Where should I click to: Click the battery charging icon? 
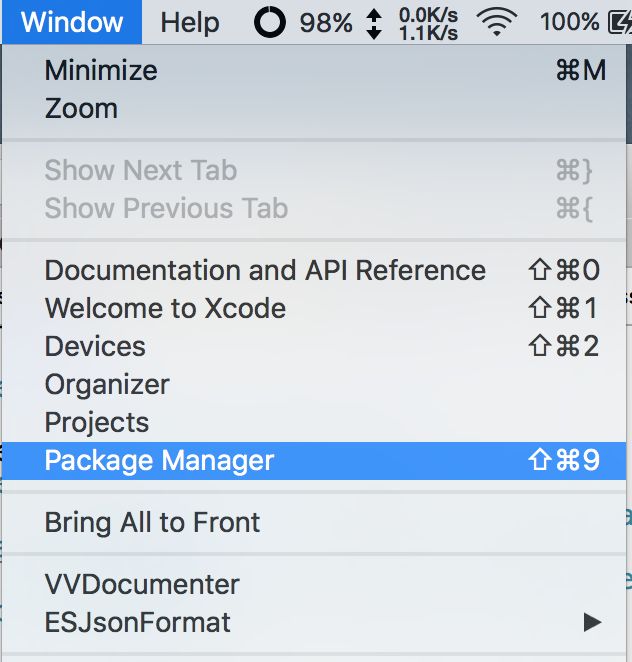[x=620, y=22]
